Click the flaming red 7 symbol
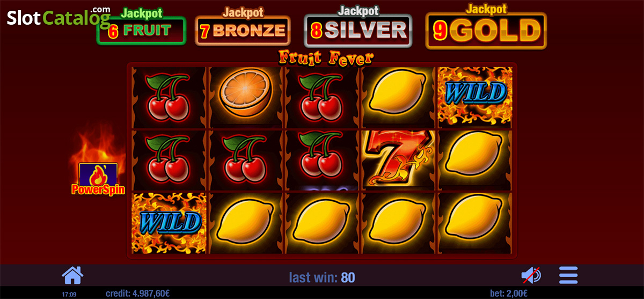 [399, 159]
